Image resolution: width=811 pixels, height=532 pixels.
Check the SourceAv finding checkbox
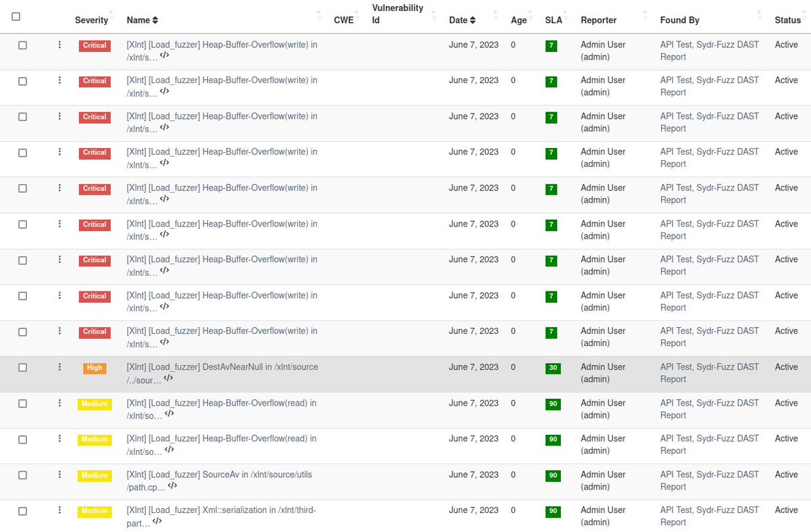[x=22, y=475]
